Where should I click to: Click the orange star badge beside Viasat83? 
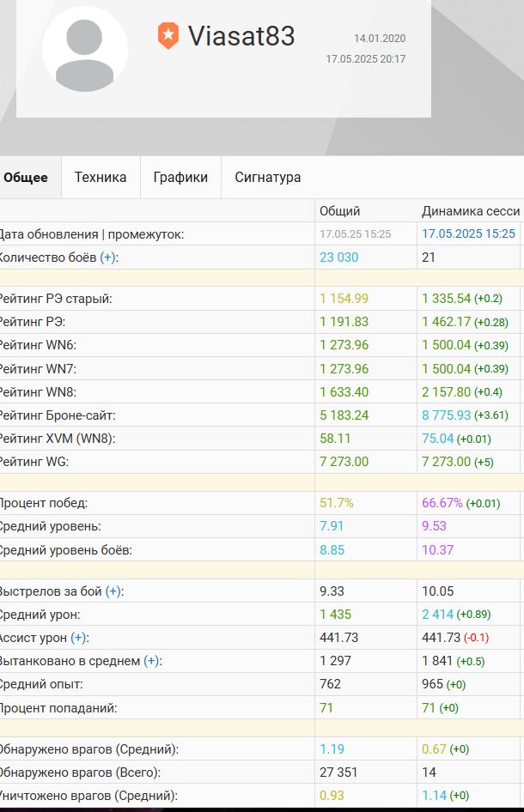coord(168,36)
